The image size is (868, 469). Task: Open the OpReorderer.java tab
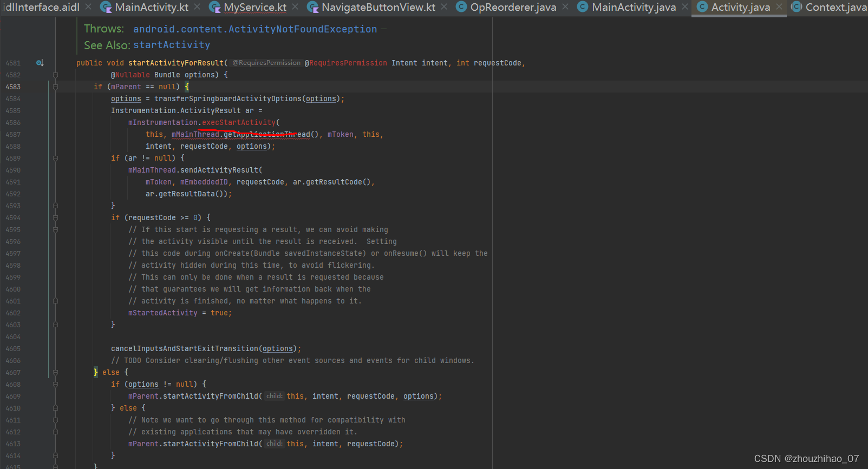513,7
